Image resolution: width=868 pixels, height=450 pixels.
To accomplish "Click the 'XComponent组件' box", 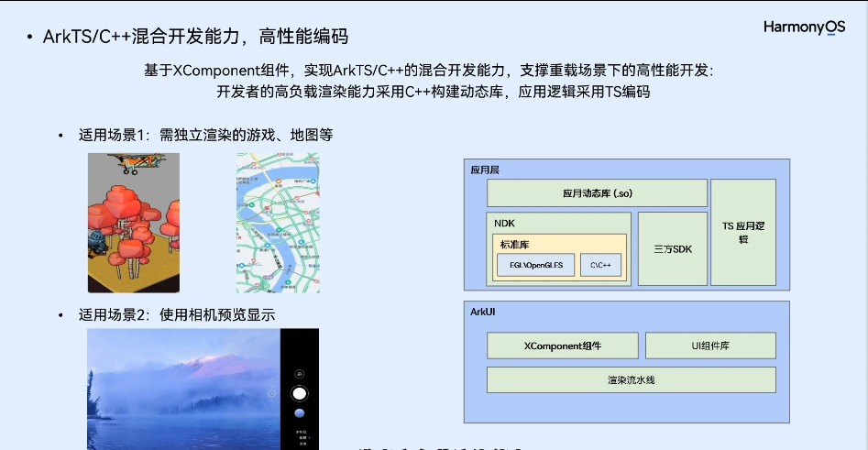I will coord(563,346).
